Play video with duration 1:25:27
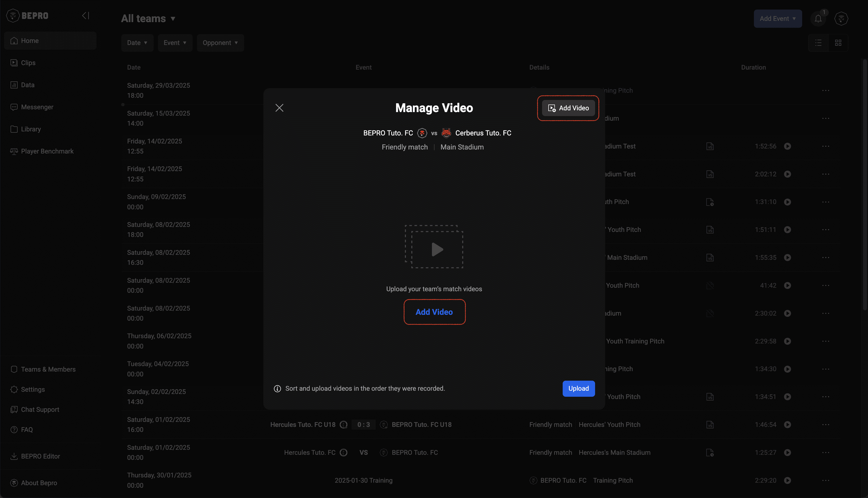 (787, 453)
